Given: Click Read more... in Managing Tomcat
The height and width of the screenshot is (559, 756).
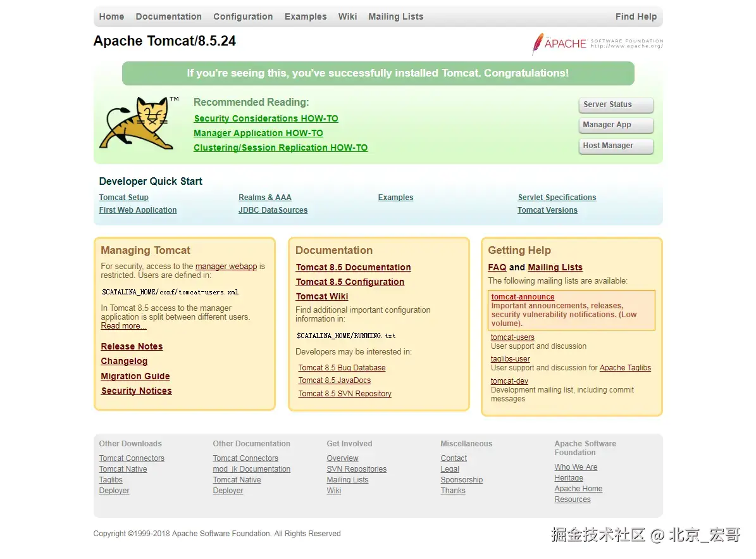Looking at the screenshot, I should 123,326.
